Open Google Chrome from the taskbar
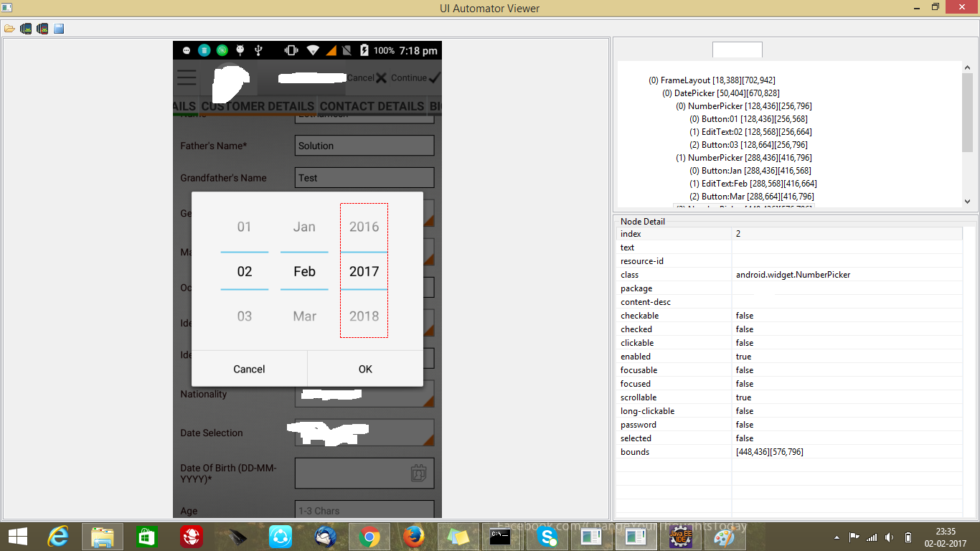Screen dimensions: 980x551 [369, 537]
